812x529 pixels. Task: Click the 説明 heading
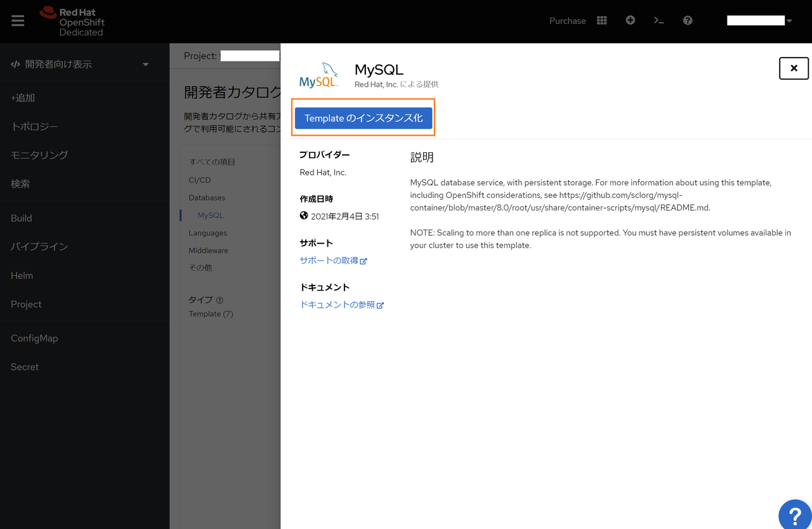pyautogui.click(x=422, y=157)
